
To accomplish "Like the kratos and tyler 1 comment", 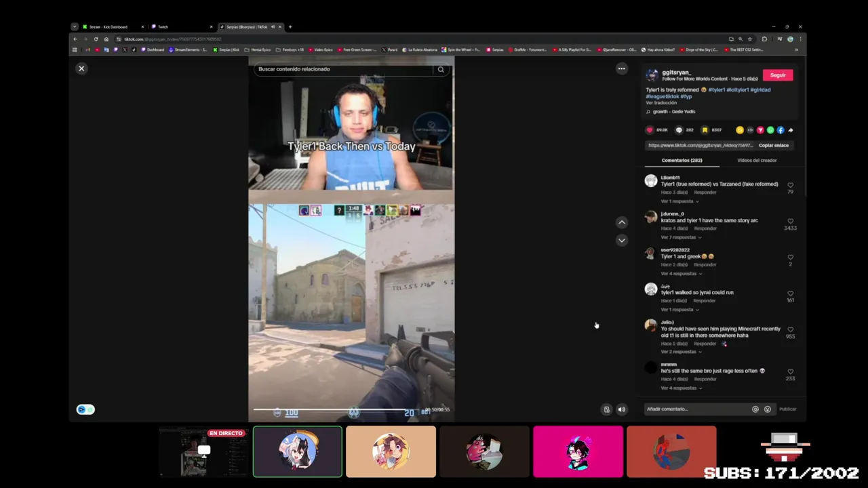I will coord(790,221).
